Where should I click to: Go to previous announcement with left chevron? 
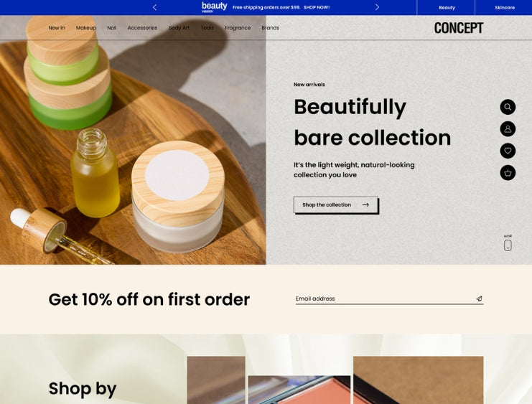pyautogui.click(x=154, y=7)
